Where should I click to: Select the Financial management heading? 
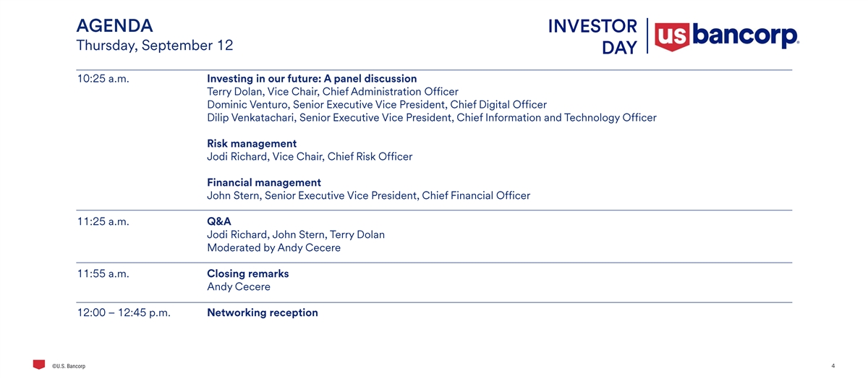click(264, 183)
